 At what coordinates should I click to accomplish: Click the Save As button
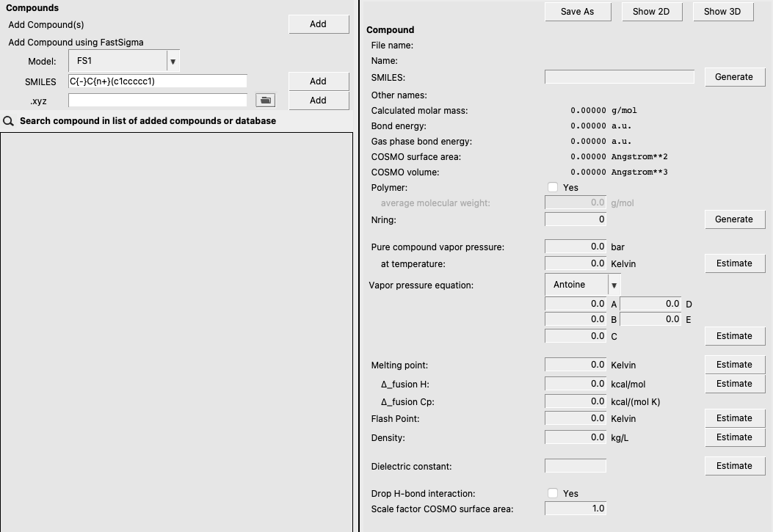click(577, 12)
